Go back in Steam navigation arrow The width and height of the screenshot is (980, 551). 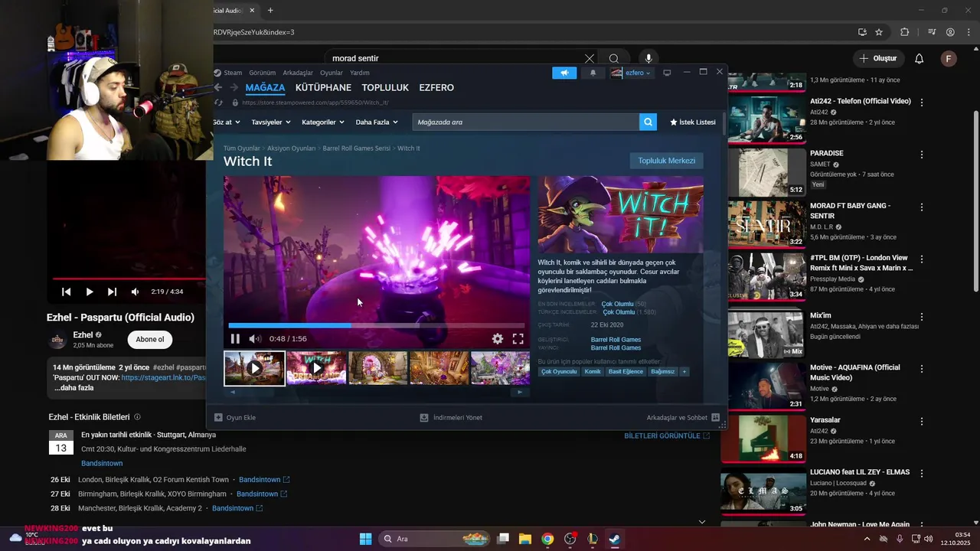tap(218, 87)
